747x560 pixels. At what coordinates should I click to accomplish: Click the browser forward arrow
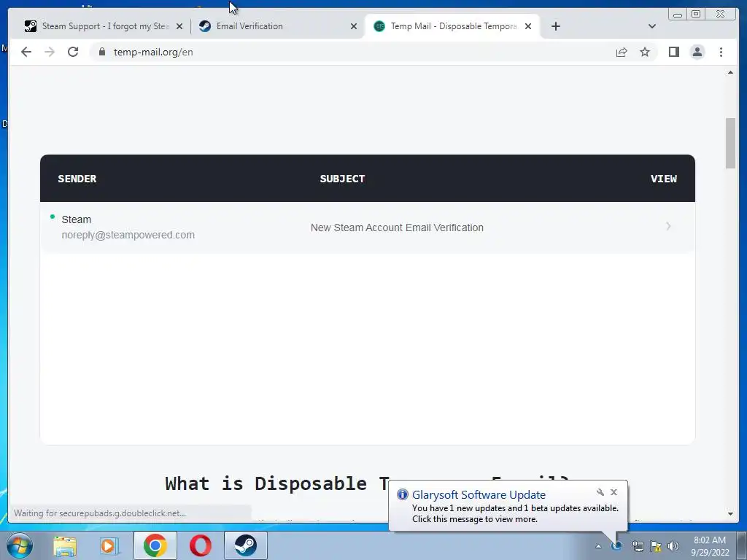pyautogui.click(x=50, y=52)
